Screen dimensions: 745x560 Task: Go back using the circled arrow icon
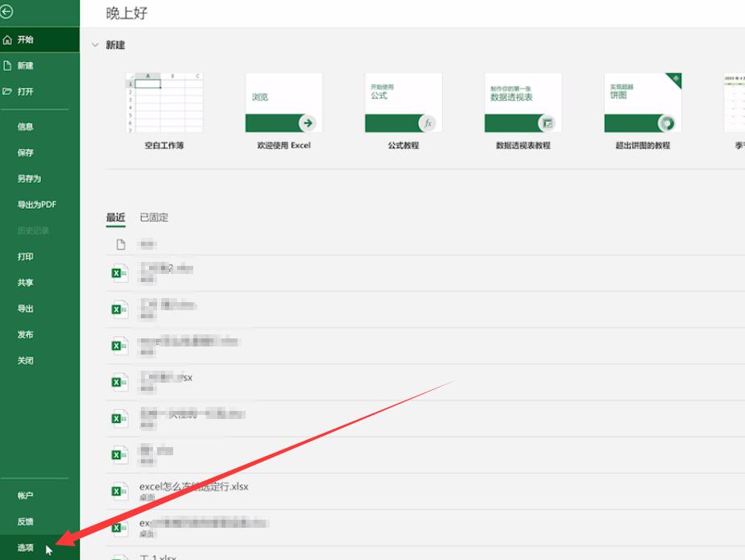tap(6, 11)
